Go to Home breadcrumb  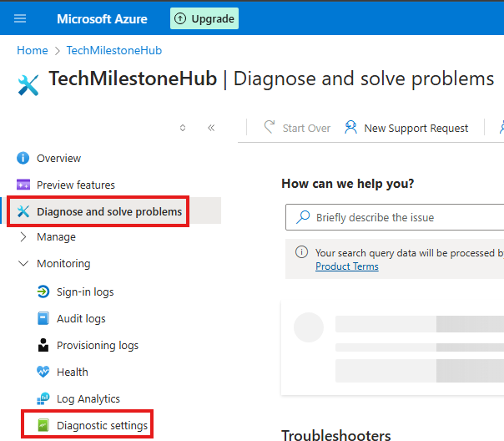33,50
